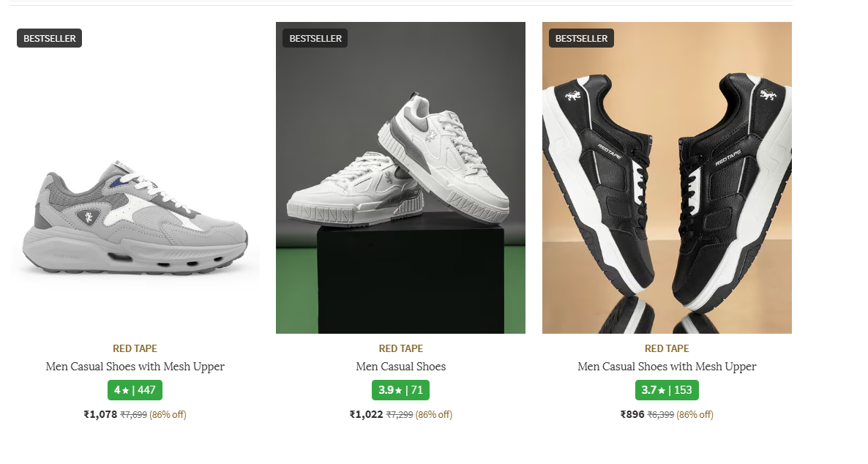The image size is (868, 464).
Task: Click the Red Tape brand above the ₹1,078 shoe
Action: click(135, 348)
